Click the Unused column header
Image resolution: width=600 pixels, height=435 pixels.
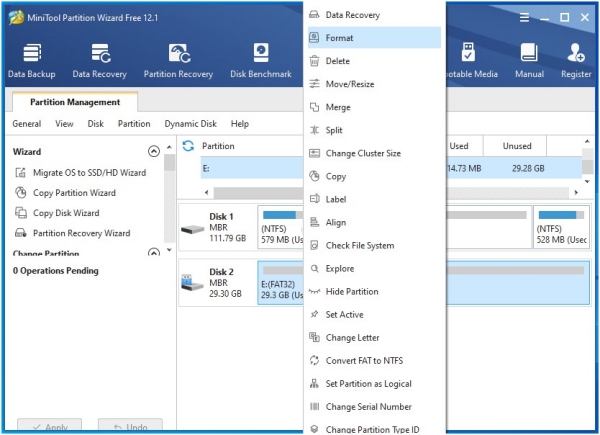[x=517, y=146]
